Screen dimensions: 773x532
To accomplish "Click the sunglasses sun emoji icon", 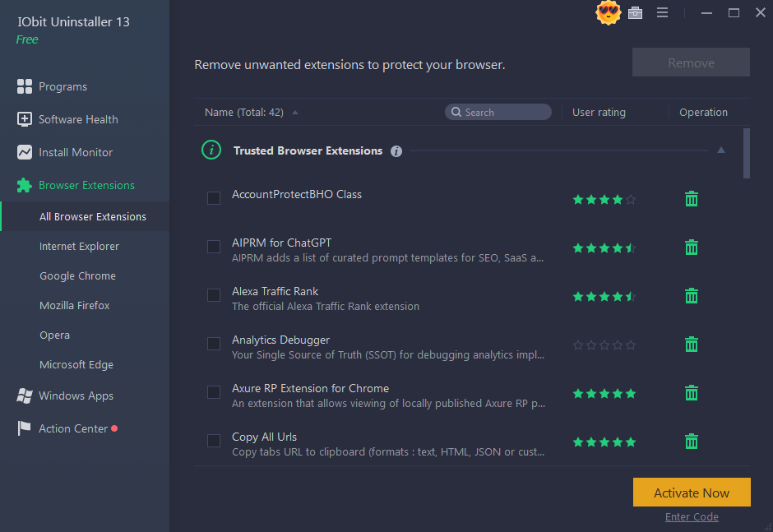I will click(x=608, y=12).
